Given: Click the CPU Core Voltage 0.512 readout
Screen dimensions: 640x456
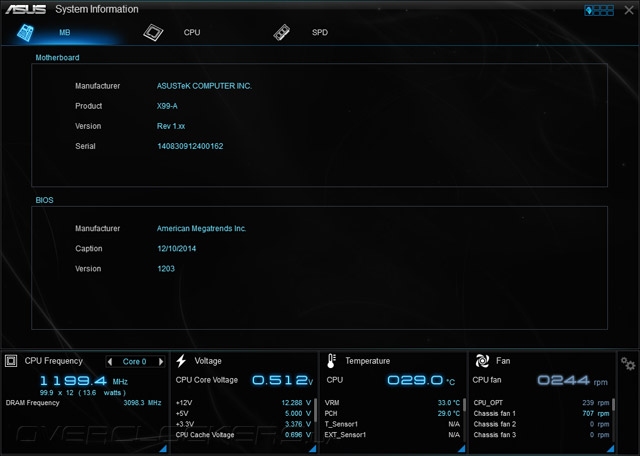Looking at the screenshot, I should pyautogui.click(x=282, y=380).
